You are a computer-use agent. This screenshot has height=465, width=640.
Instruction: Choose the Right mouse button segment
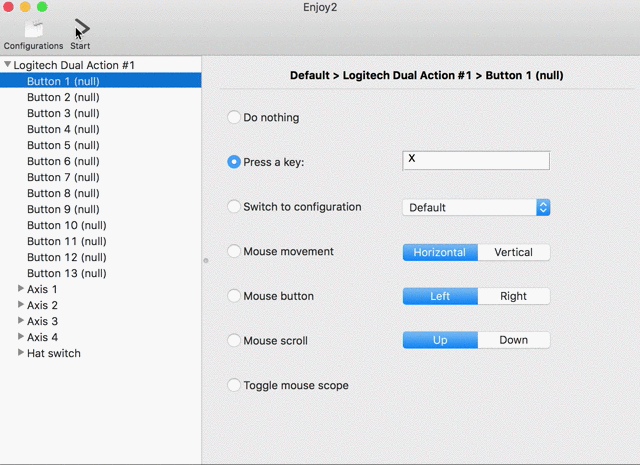point(513,296)
